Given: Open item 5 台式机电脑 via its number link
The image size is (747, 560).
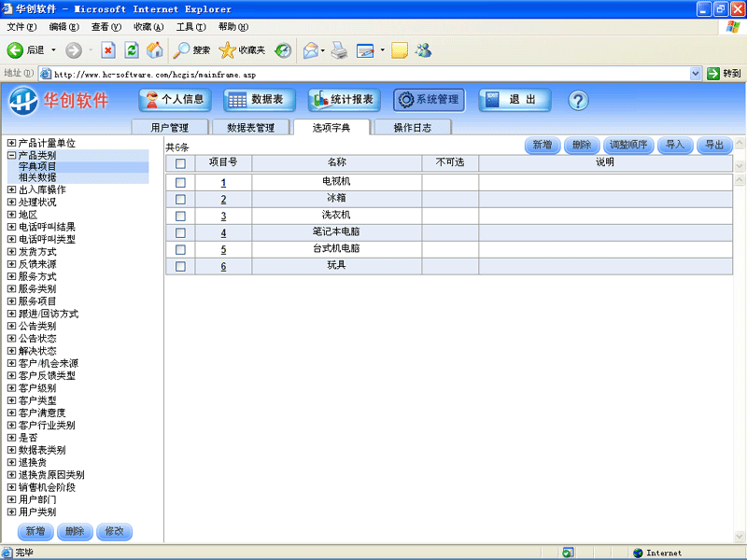Looking at the screenshot, I should coord(223,249).
